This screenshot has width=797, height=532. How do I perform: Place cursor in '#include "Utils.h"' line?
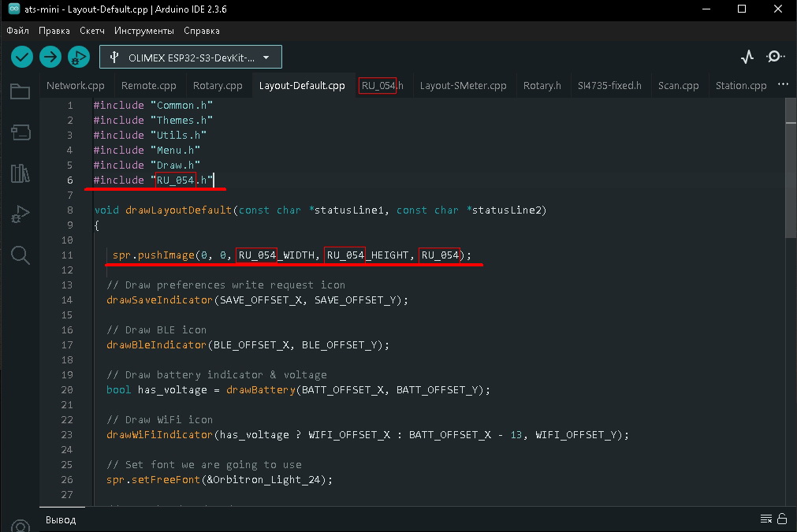pyautogui.click(x=150, y=135)
